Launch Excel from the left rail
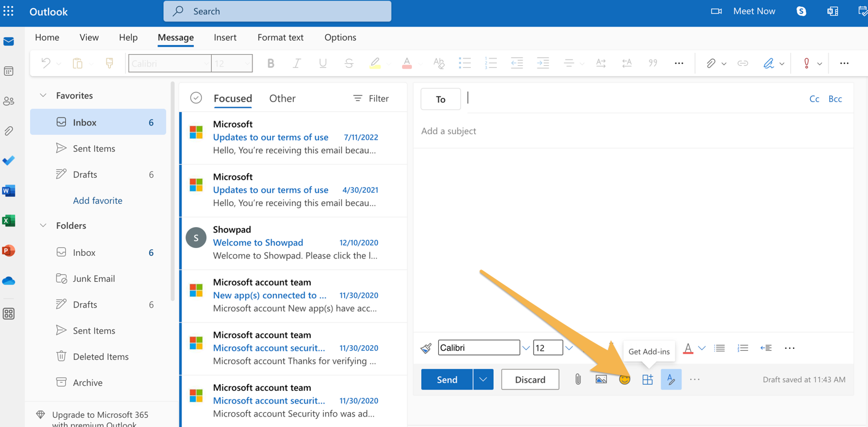This screenshot has width=868, height=427. point(9,221)
